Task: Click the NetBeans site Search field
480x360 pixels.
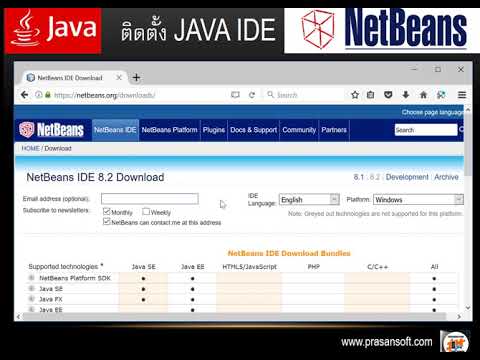Action: pyautogui.click(x=426, y=130)
